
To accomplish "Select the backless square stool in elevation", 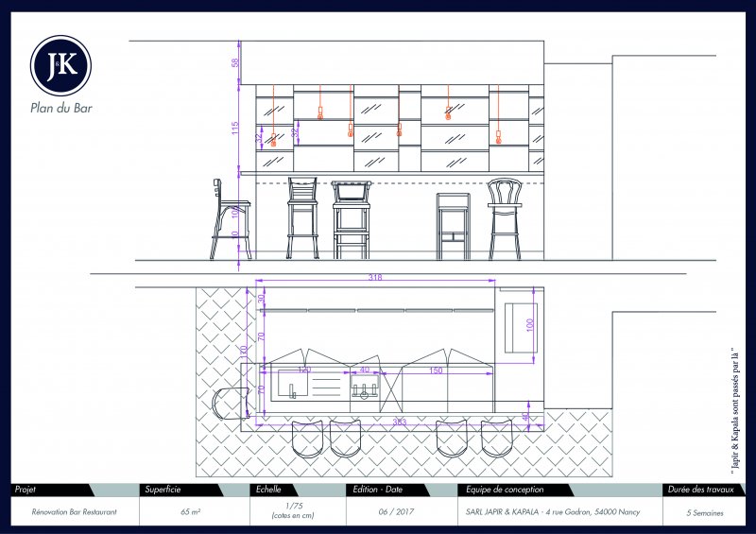I will (x=453, y=225).
